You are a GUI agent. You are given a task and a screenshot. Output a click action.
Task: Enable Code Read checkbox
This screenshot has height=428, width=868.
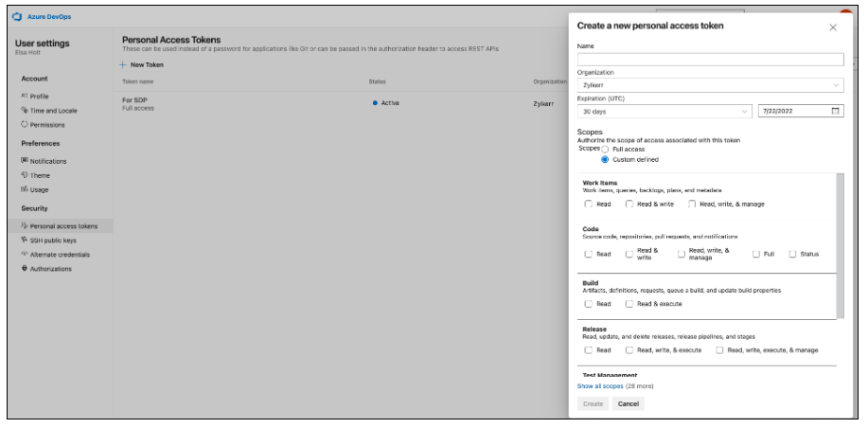pyautogui.click(x=589, y=254)
